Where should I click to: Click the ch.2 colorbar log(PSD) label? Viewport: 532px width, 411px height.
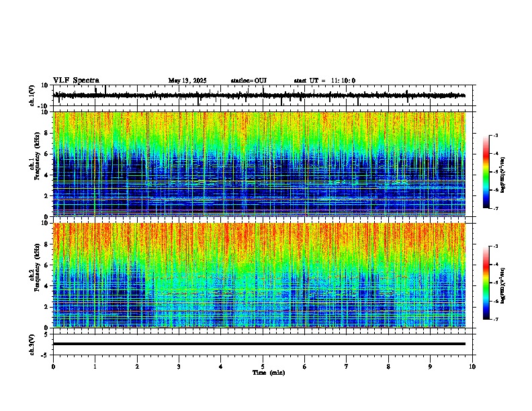pos(503,285)
